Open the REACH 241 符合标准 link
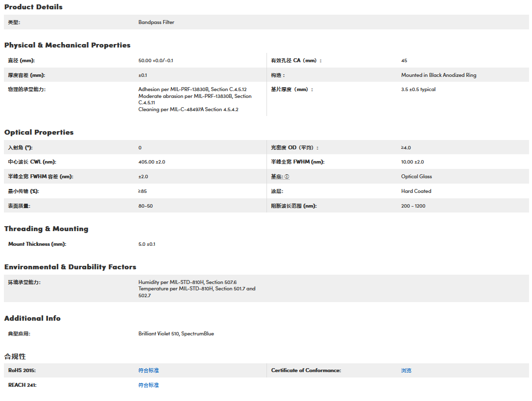Image resolution: width=532 pixels, height=401 pixels. point(148,385)
